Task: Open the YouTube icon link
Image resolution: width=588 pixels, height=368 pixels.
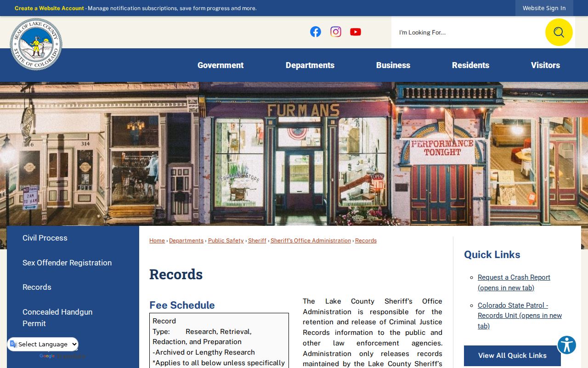Action: coord(356,32)
